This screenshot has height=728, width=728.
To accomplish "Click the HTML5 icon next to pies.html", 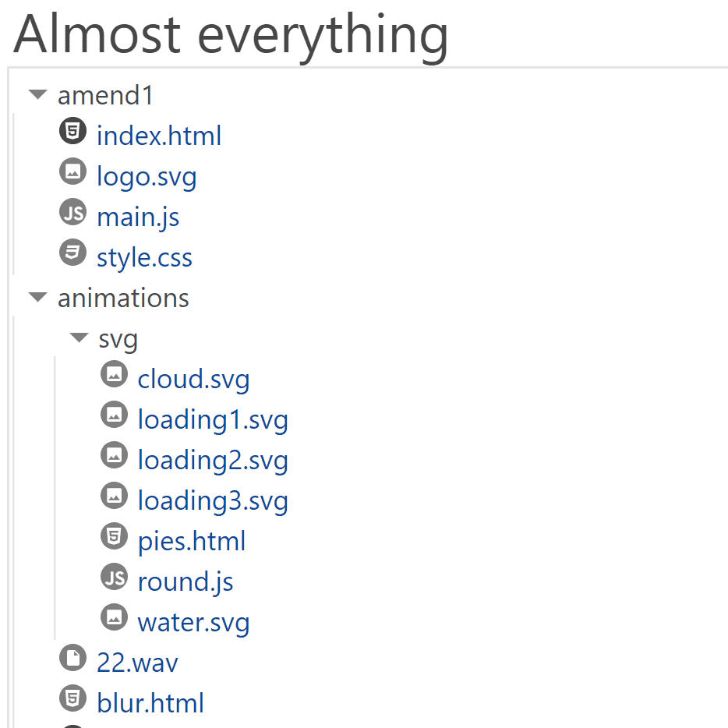I will tap(114, 536).
